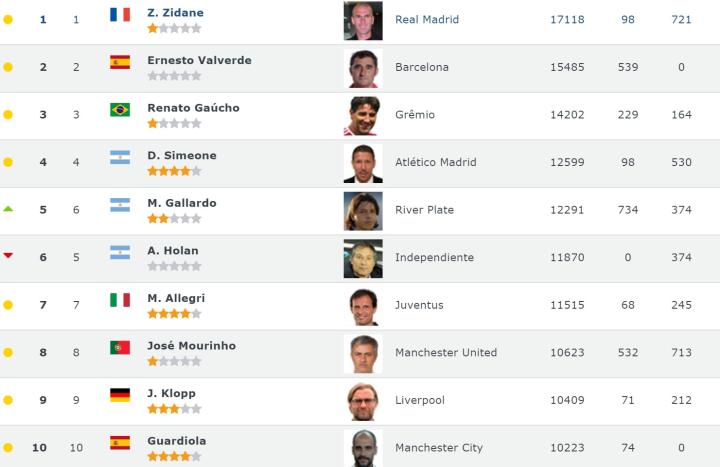Open the Manchester United club link
Viewport: 720px width, 467px height.
(446, 352)
